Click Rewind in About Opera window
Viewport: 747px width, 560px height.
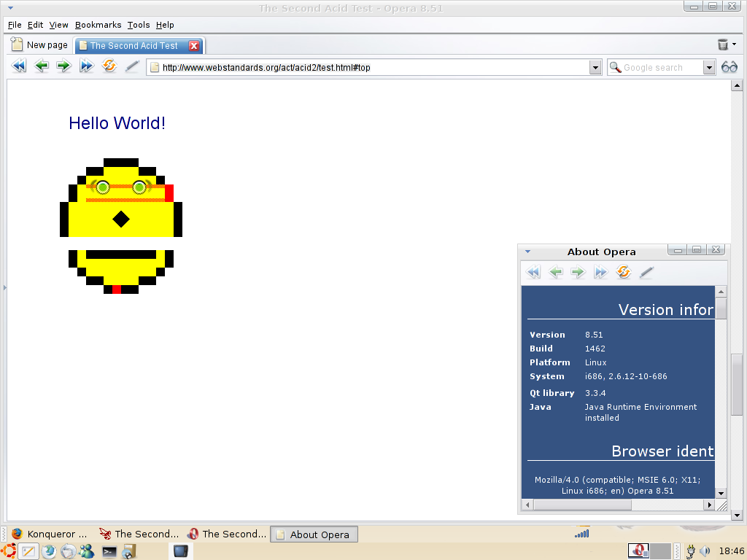(533, 272)
